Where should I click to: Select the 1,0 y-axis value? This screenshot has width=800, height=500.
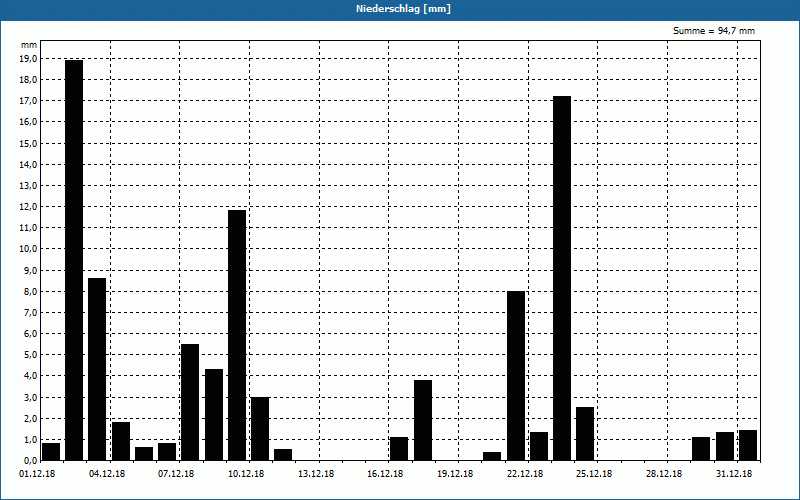[x=30, y=439]
